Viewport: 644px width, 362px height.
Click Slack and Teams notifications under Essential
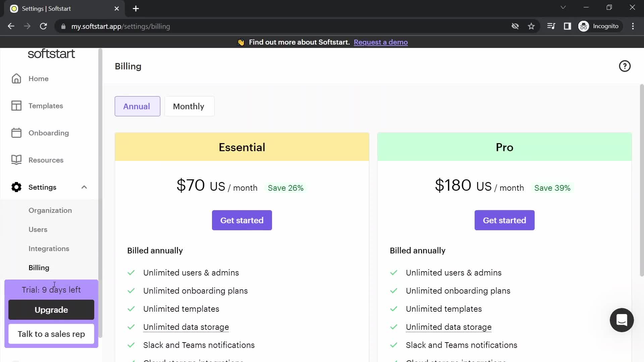click(x=199, y=345)
